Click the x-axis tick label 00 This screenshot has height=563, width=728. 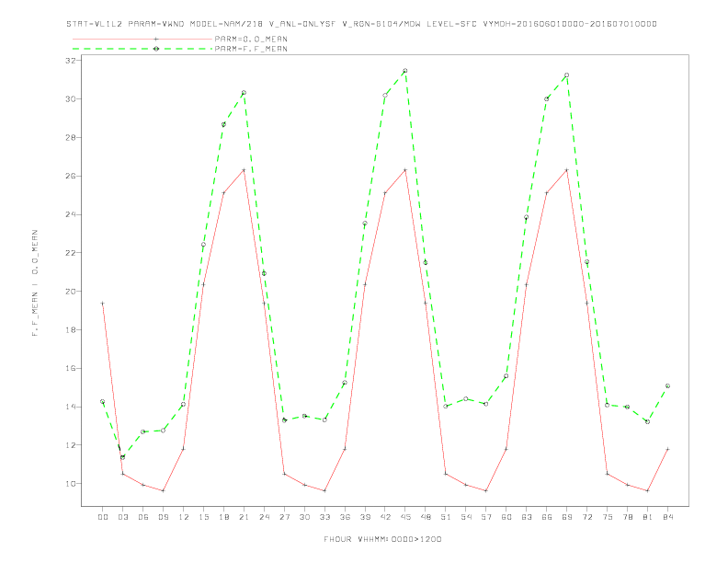[x=103, y=517]
